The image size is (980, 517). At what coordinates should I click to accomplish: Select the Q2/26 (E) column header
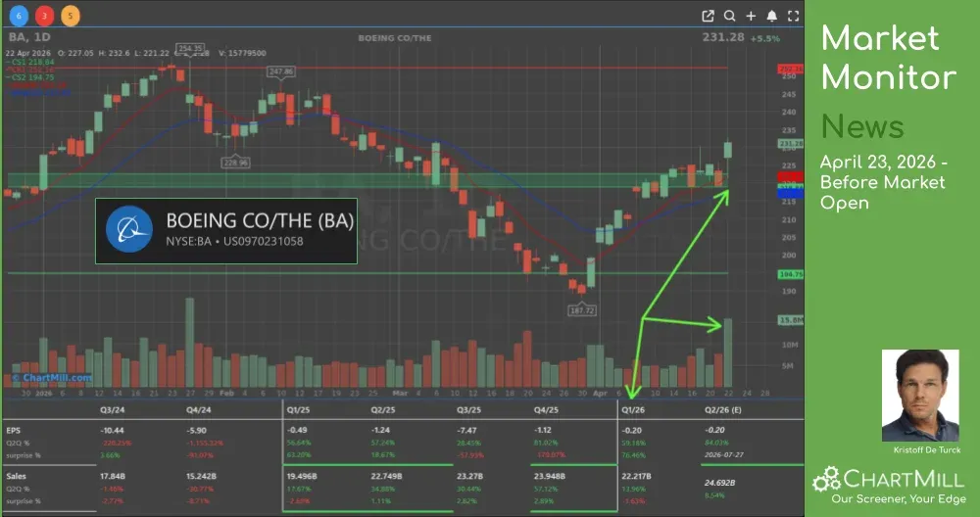tap(723, 410)
